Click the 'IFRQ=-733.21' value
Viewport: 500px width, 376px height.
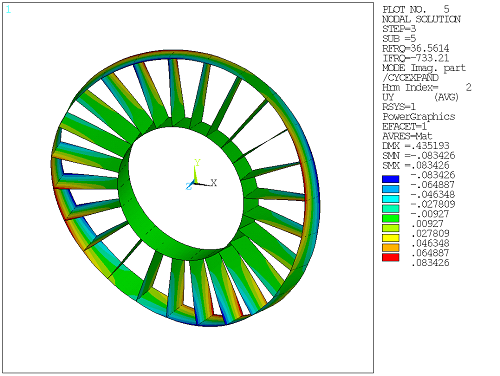(x=416, y=58)
